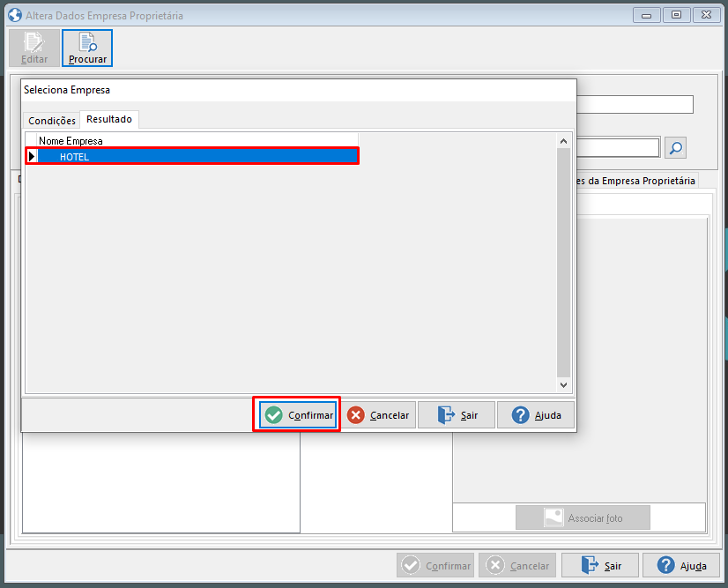Image resolution: width=728 pixels, height=588 pixels.
Task: Cancel the Seleciona Empresa dialog
Action: [379, 414]
